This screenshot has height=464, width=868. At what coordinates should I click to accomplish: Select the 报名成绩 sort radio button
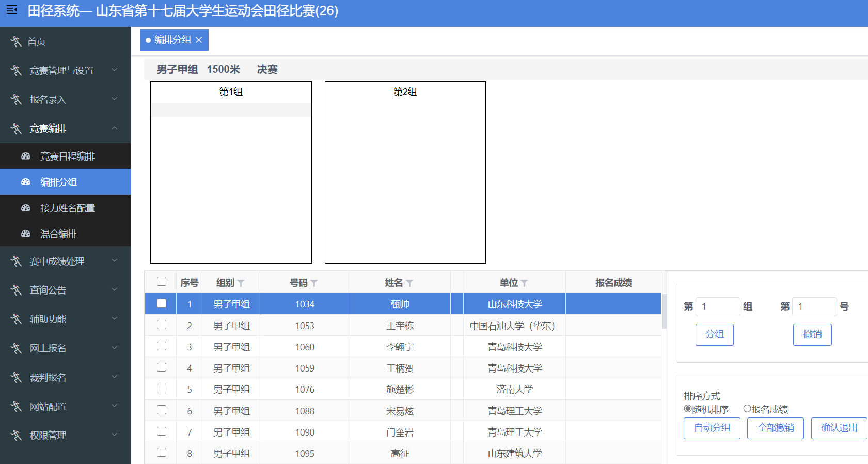(x=747, y=409)
